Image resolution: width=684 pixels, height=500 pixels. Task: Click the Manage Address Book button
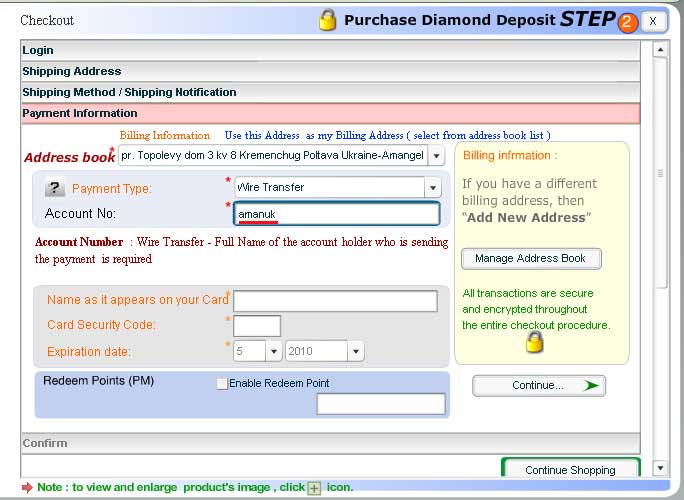tap(530, 259)
